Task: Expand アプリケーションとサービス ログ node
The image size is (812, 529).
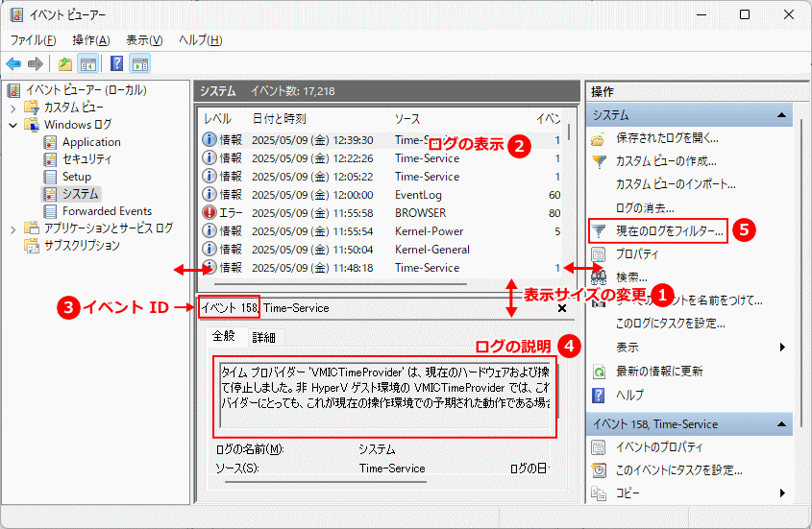Action: (13, 228)
